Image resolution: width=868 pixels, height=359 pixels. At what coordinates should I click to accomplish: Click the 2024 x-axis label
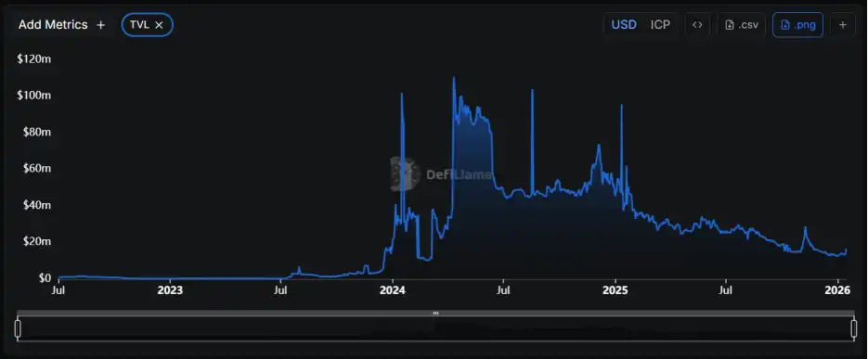pos(393,289)
